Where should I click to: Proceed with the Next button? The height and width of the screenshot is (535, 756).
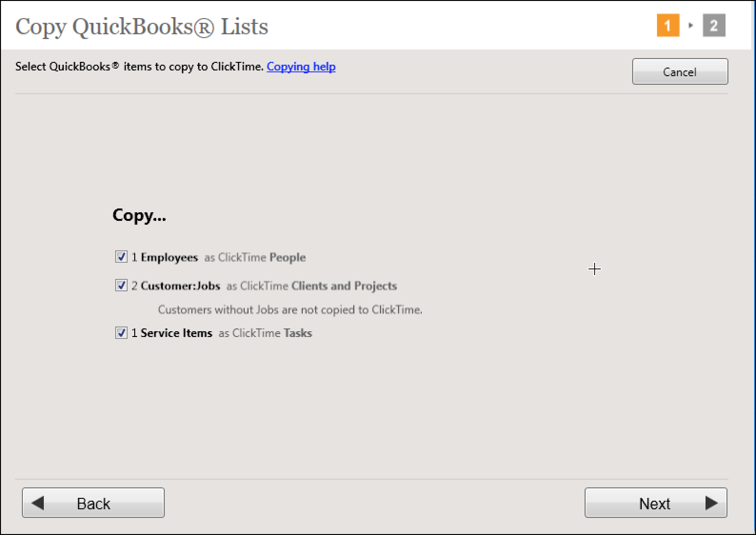coord(656,503)
